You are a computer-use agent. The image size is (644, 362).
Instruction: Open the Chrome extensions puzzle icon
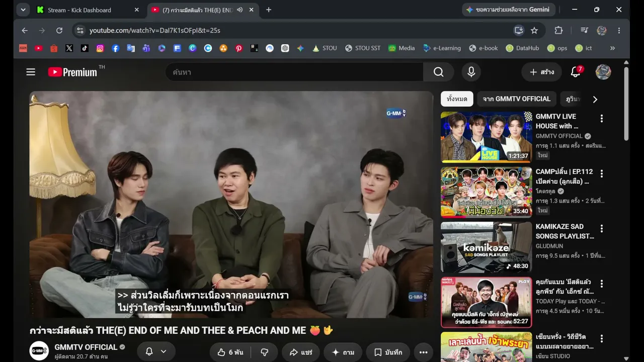558,30
